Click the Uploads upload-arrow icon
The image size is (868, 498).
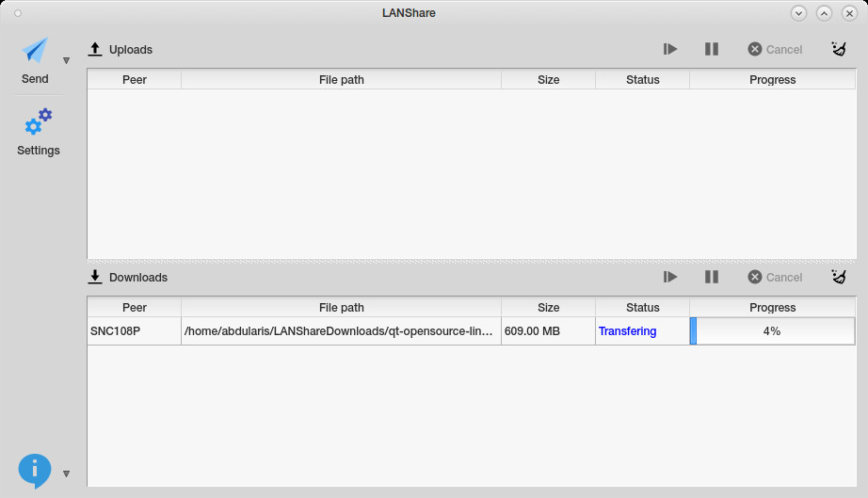pos(95,49)
